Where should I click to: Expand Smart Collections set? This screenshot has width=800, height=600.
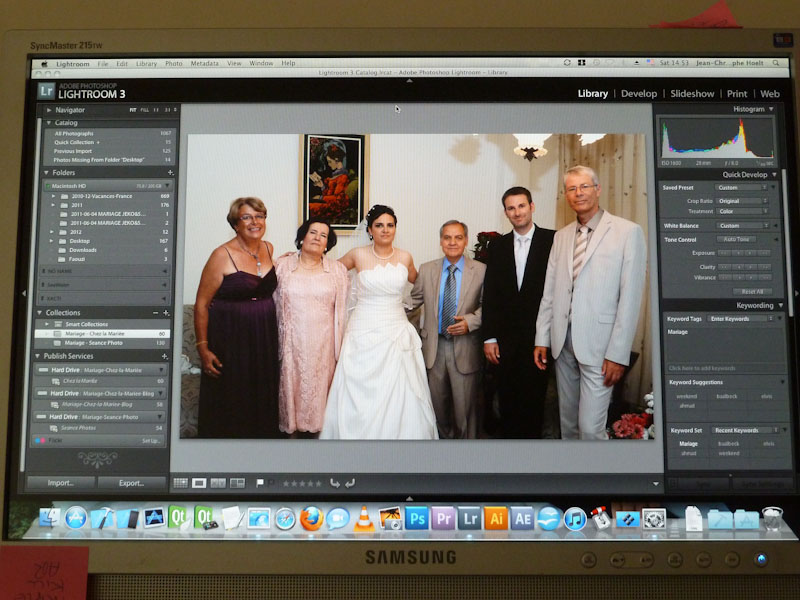(x=47, y=324)
